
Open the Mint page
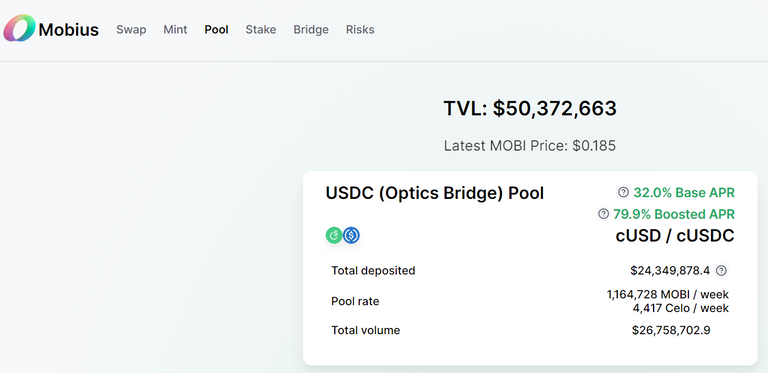175,29
